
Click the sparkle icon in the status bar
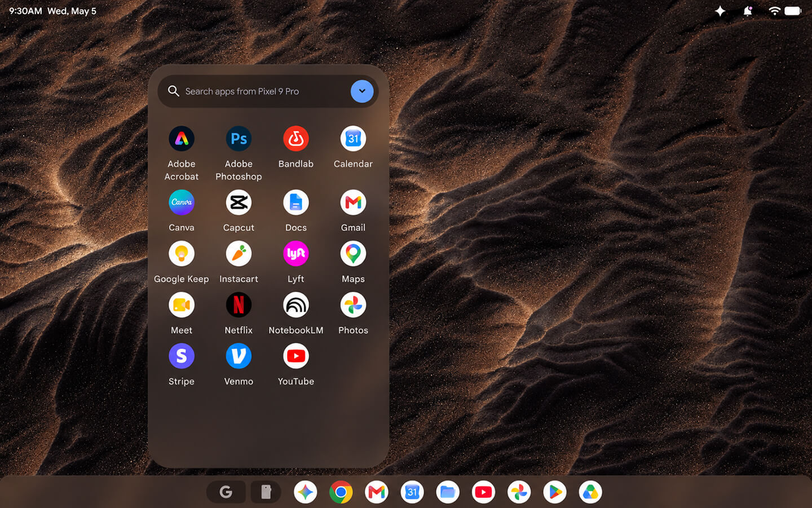(720, 11)
